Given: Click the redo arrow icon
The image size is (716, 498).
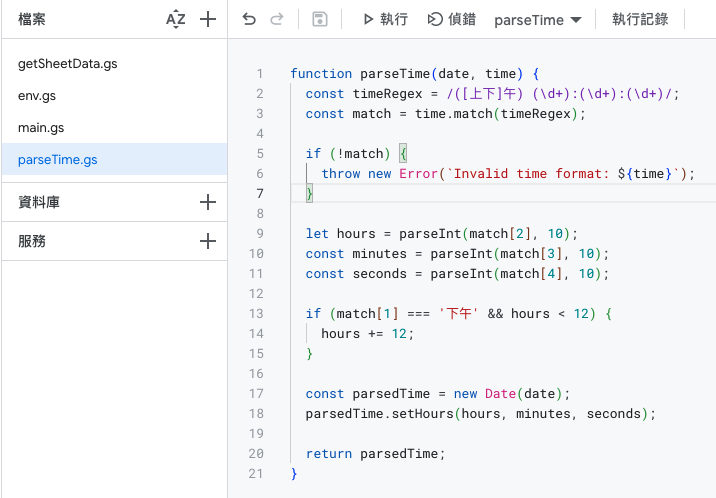Looking at the screenshot, I should (277, 19).
